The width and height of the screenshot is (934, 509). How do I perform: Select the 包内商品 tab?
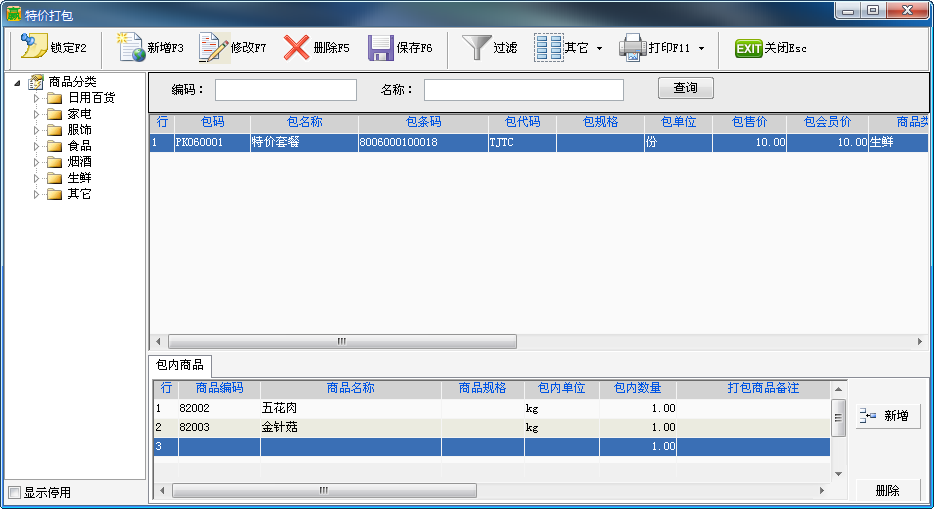tap(180, 365)
